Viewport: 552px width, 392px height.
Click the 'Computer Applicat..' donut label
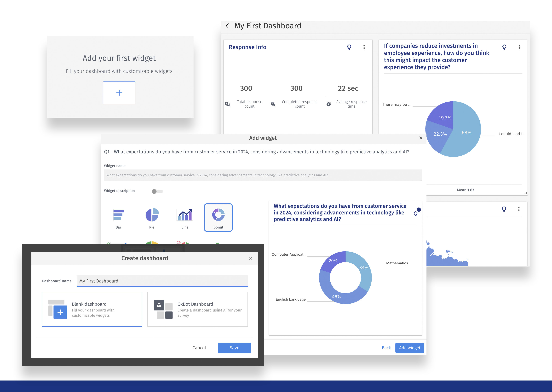pyautogui.click(x=288, y=254)
